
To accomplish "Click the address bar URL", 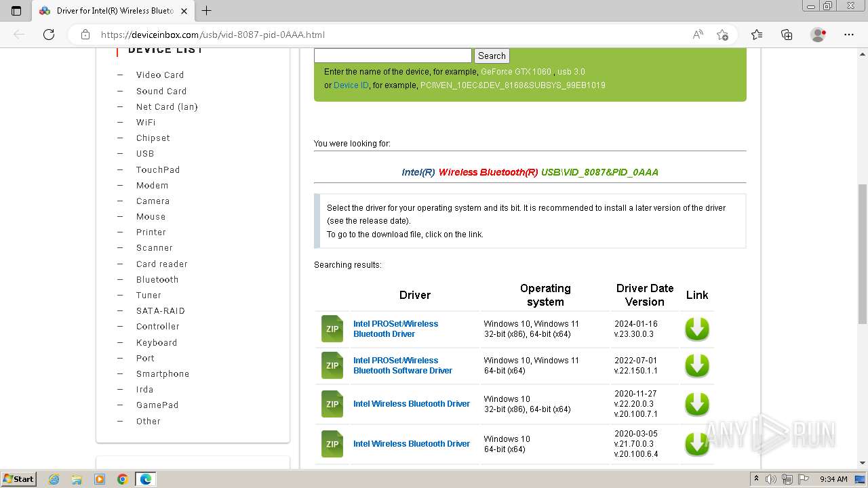I will (x=213, y=35).
